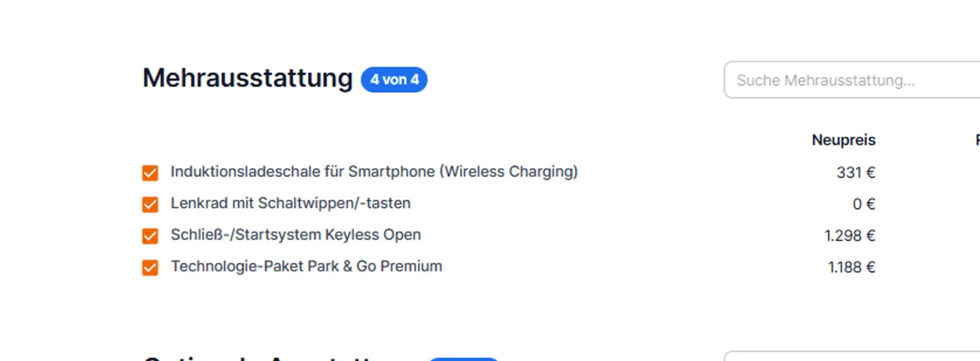The height and width of the screenshot is (361, 980).
Task: Select the Neupreis column header
Action: (x=843, y=140)
